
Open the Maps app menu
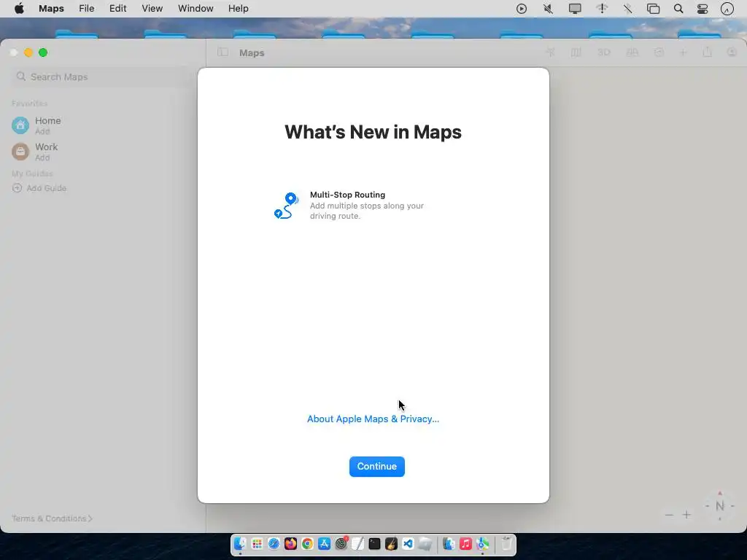52,9
